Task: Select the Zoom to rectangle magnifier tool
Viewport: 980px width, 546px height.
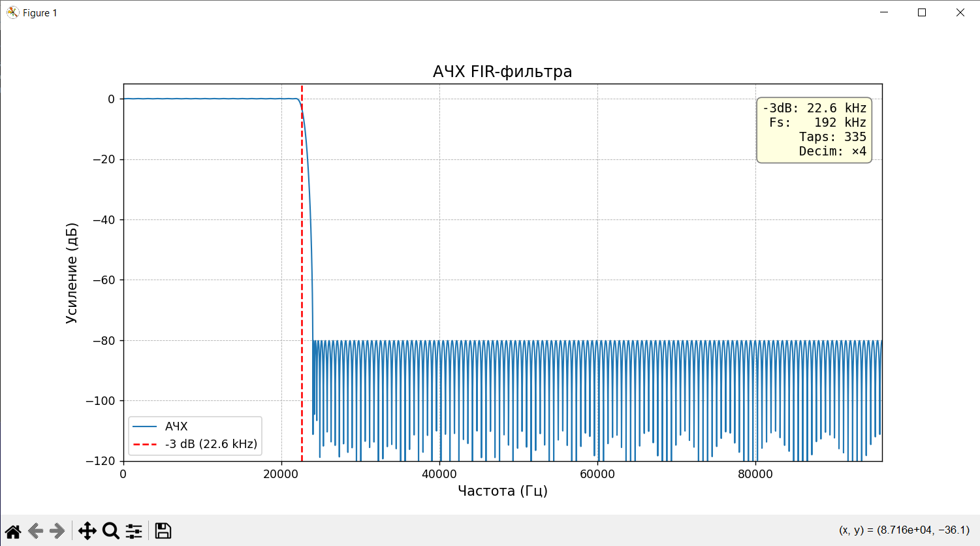Action: click(x=110, y=531)
